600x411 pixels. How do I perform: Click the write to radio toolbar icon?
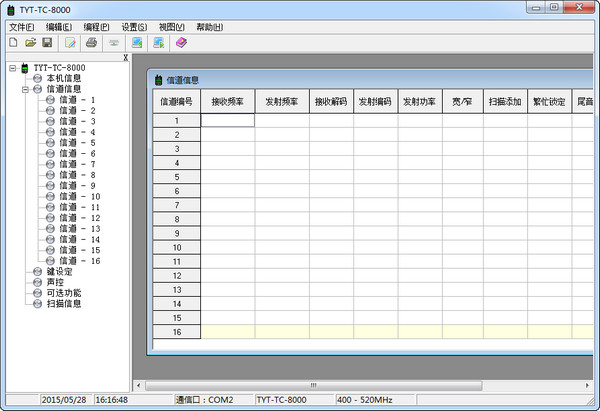click(x=159, y=42)
